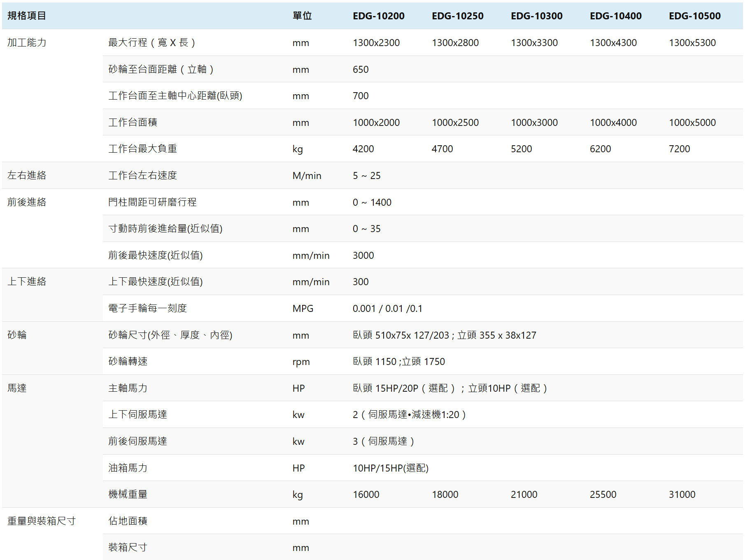This screenshot has width=745, height=560.
Task: Select the 臥頭 510x75x 127/203 value
Action: point(401,335)
